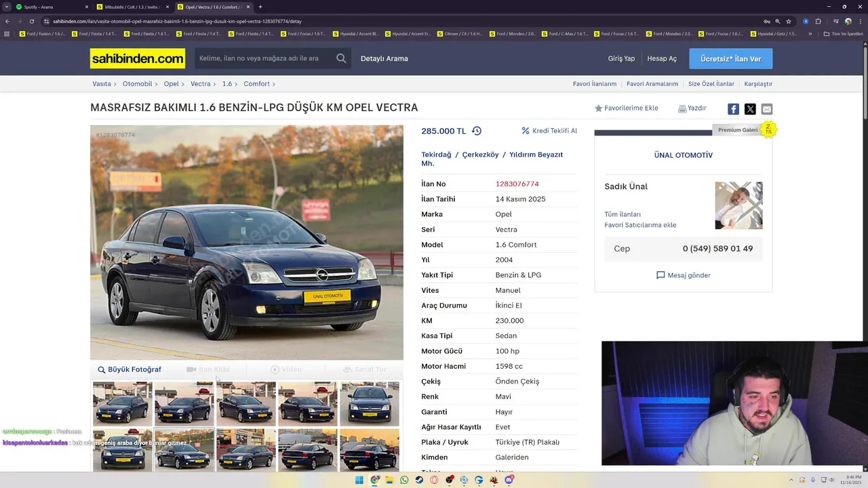Open Size Özel İlanlar
The width and height of the screenshot is (868, 488).
(711, 84)
